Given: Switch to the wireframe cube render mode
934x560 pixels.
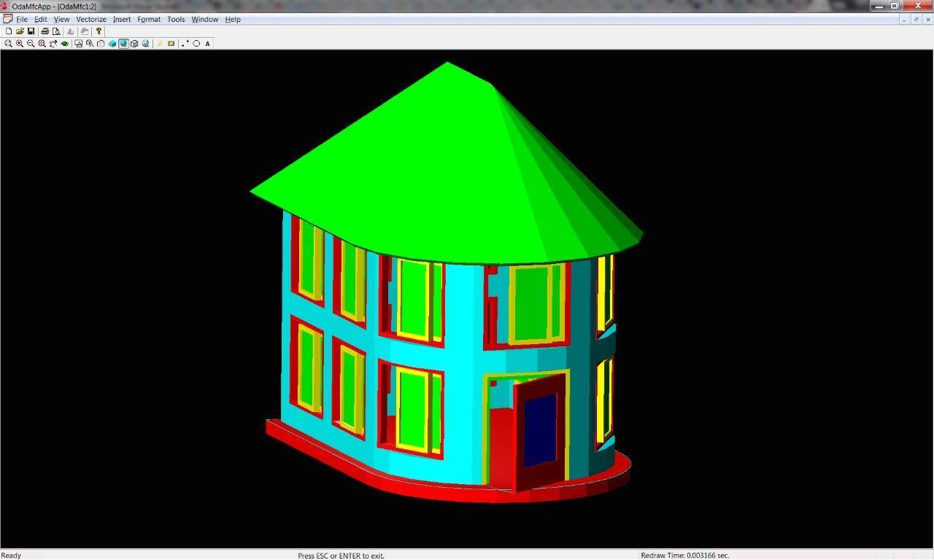Looking at the screenshot, I should coord(101,44).
